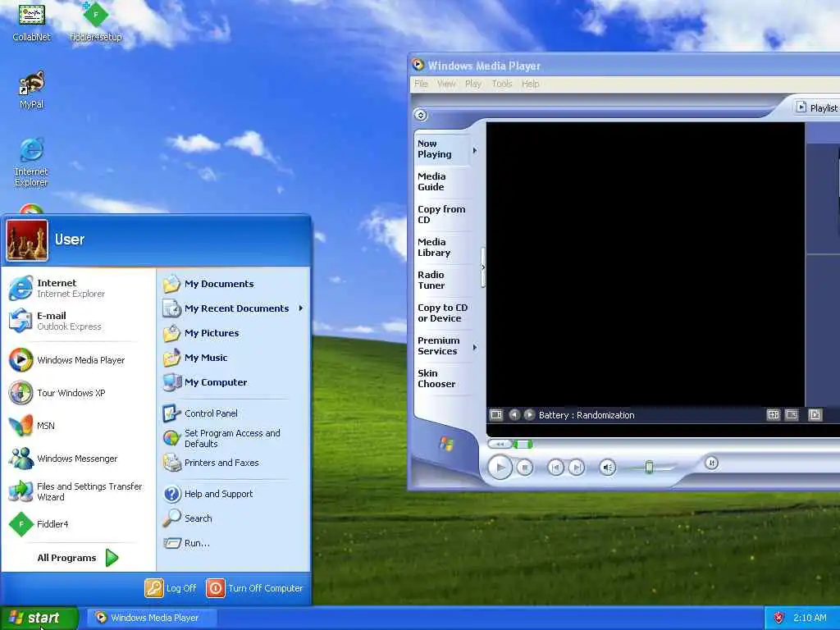Click the rewind button beside the seek bar
The image size is (840, 630).
(500, 444)
